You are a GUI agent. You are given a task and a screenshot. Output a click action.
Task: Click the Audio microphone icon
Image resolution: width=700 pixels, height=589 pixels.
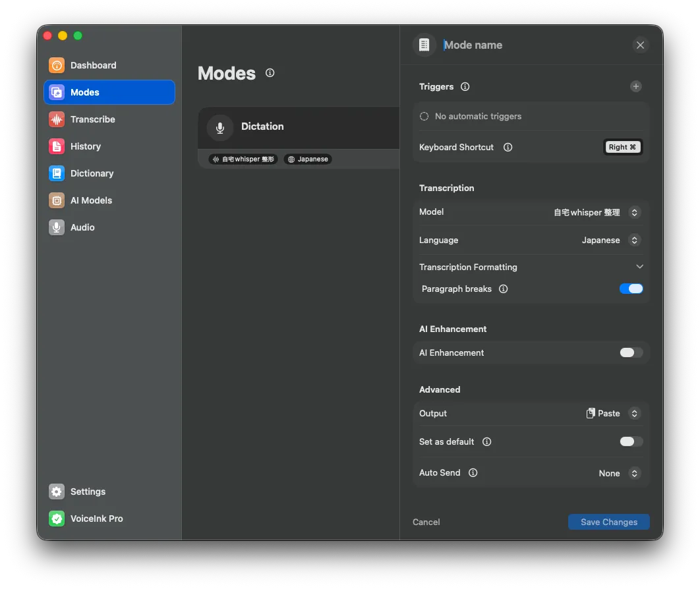coord(57,227)
